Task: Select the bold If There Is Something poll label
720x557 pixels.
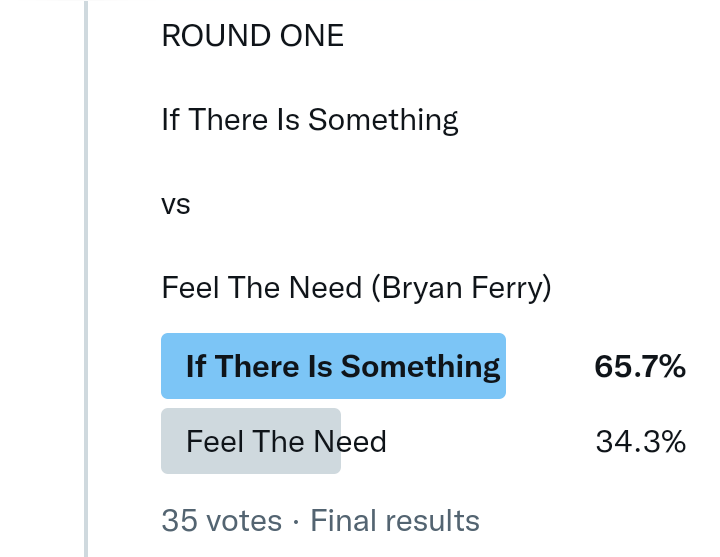Action: pyautogui.click(x=343, y=366)
